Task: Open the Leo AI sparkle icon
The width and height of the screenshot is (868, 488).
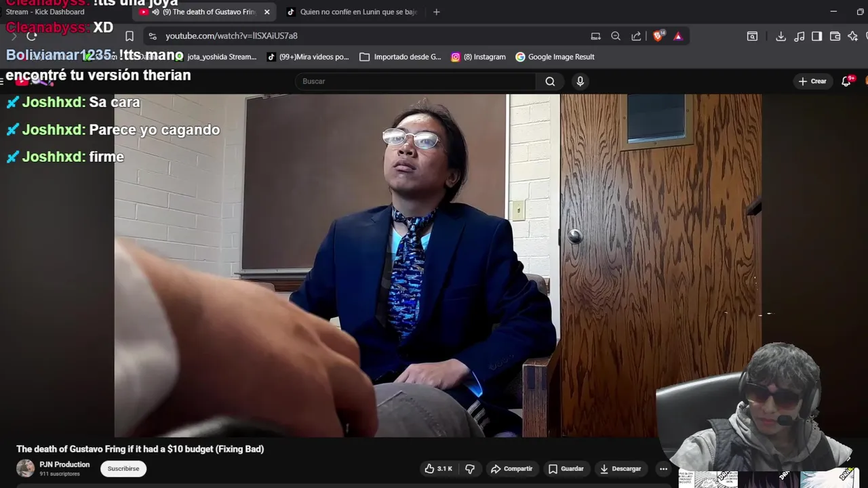Action: point(852,36)
